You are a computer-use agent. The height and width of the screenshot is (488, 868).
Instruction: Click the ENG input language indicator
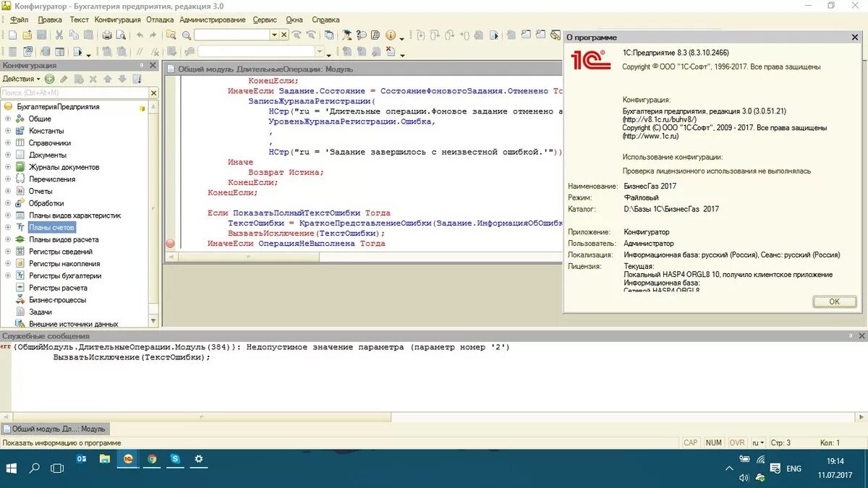click(793, 468)
